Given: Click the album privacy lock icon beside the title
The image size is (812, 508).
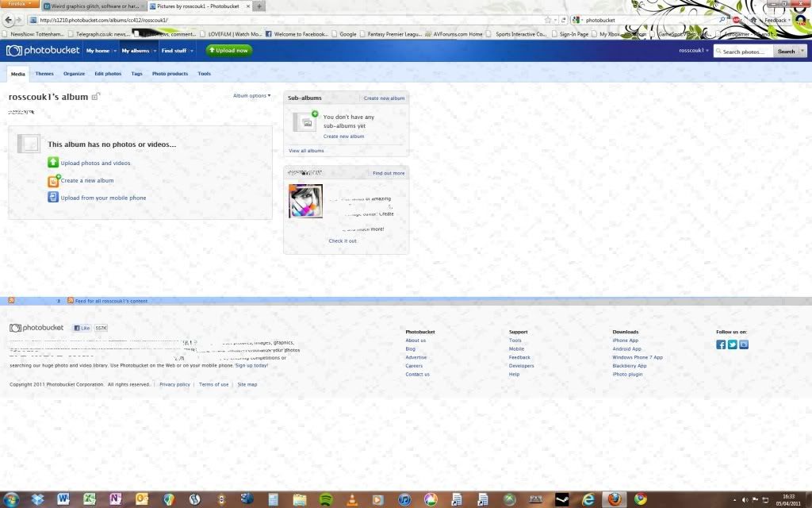Looking at the screenshot, I should tap(96, 97).
